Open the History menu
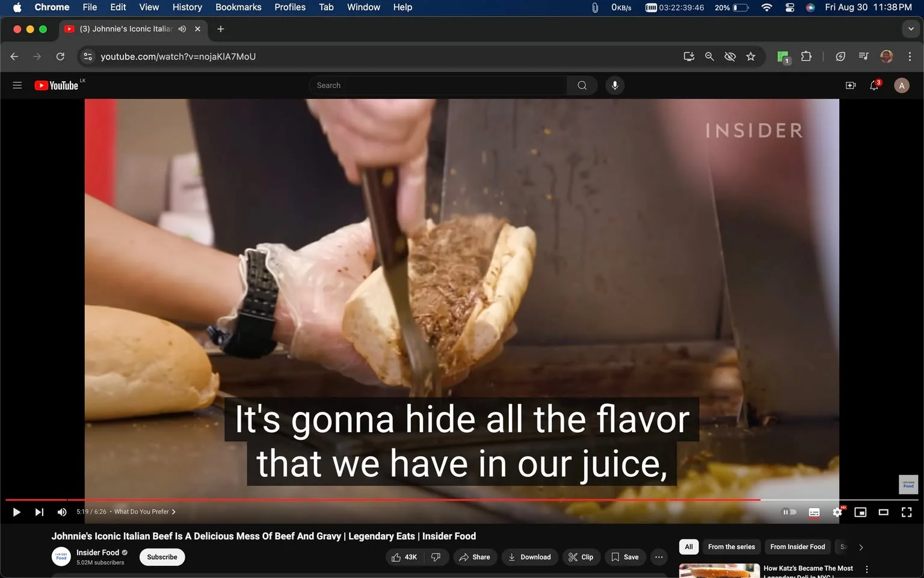This screenshot has height=578, width=924. click(187, 7)
